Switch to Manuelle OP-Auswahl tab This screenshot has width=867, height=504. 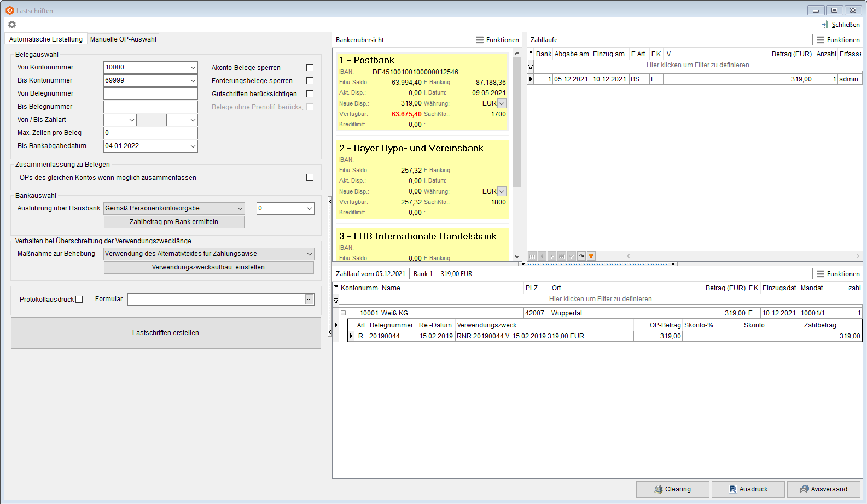click(x=123, y=39)
